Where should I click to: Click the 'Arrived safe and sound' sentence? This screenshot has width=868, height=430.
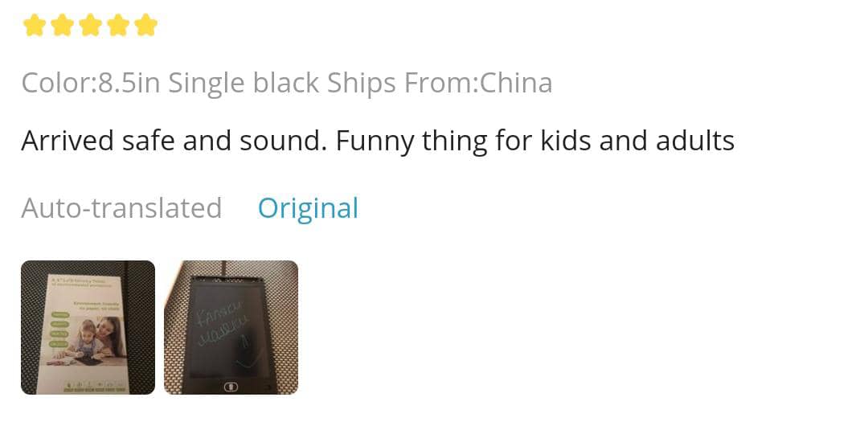pyautogui.click(x=174, y=141)
